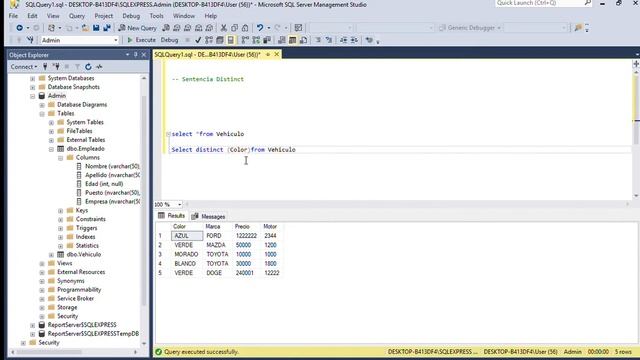Viewport: 640px width, 360px height.
Task: Click the Increase Indent icon
Action: [354, 40]
